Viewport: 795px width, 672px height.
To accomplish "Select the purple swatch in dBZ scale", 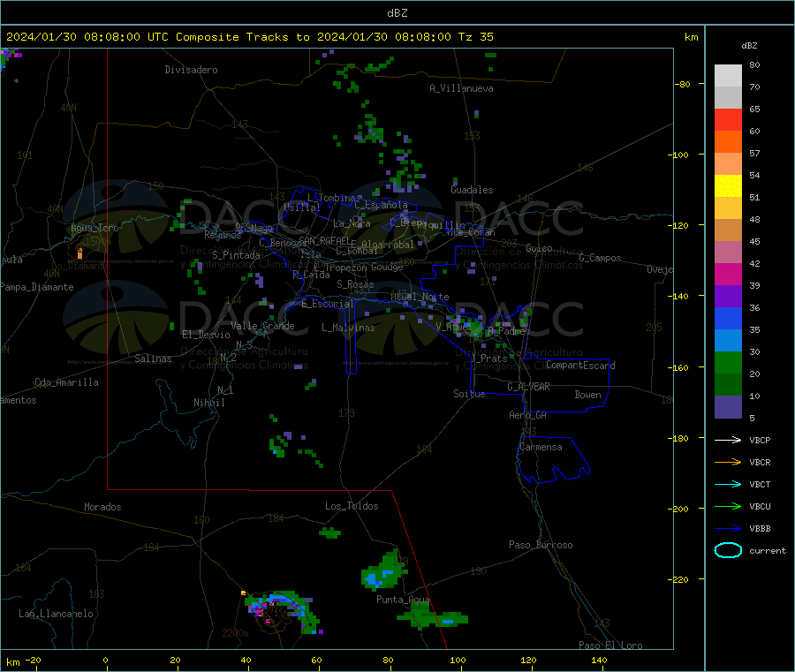I will click(x=728, y=297).
